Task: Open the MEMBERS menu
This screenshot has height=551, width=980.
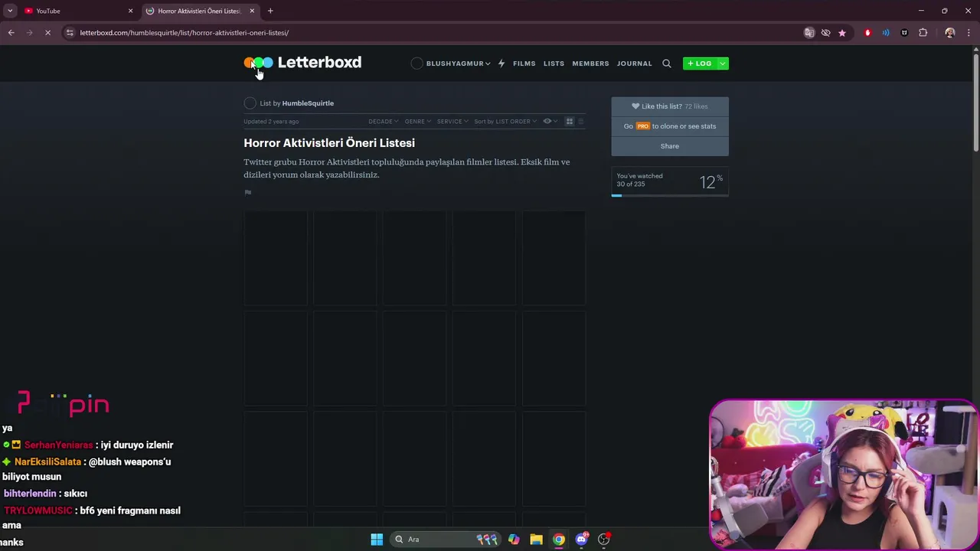Action: (590, 64)
